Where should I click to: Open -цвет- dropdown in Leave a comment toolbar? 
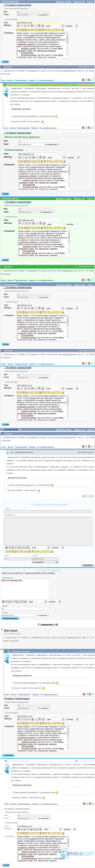coord(37,602)
